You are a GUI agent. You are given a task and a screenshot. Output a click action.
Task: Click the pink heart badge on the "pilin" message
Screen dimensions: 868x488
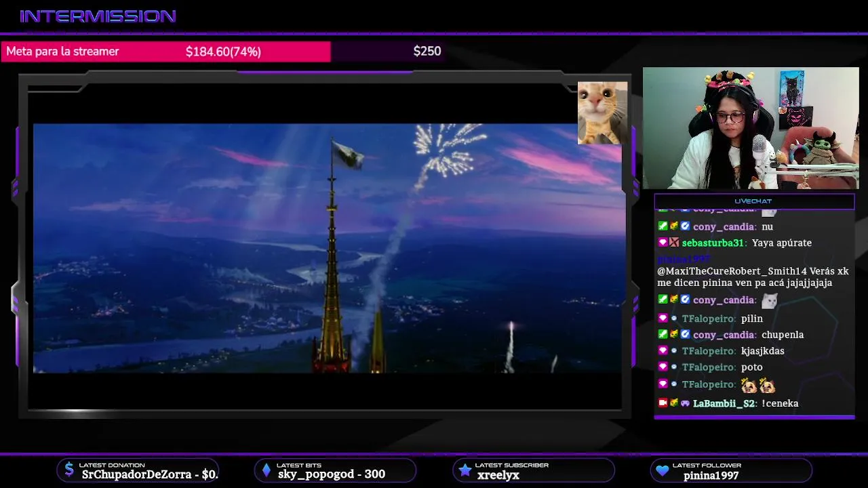(x=663, y=318)
